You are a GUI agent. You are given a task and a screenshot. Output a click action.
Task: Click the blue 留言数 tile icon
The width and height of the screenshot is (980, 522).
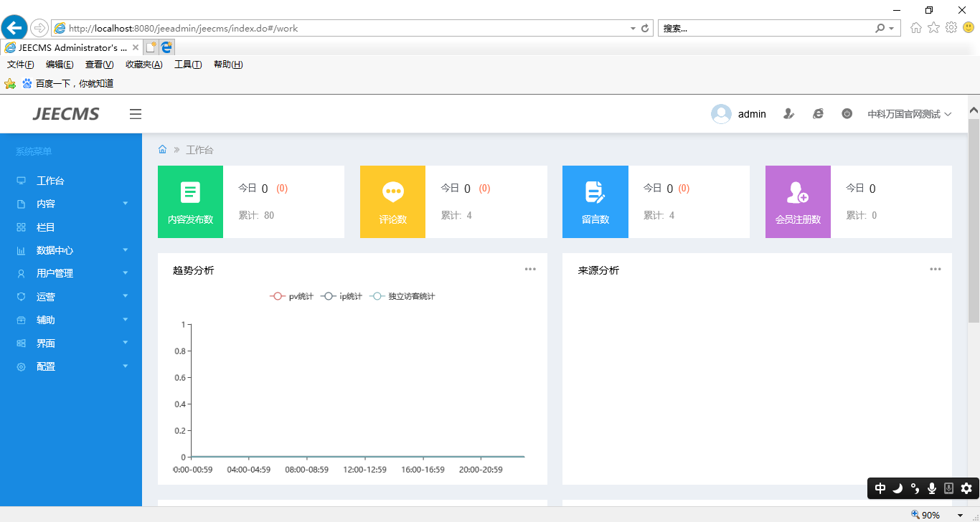click(595, 192)
